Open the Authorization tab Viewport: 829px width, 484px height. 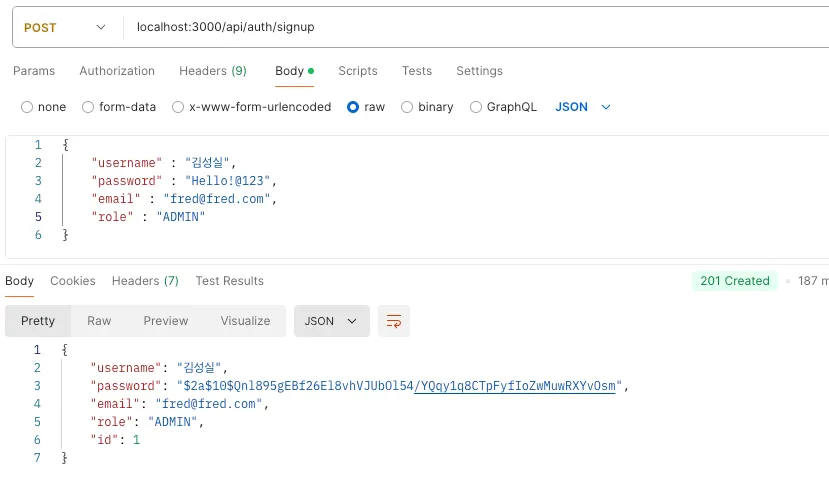117,71
